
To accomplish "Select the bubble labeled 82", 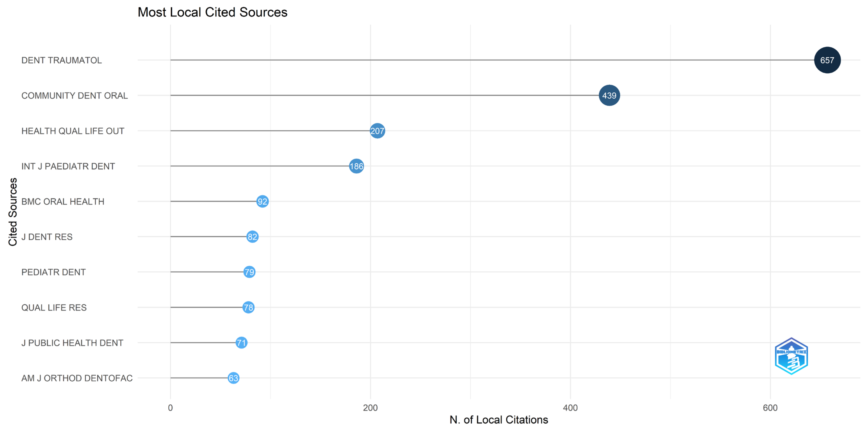I will 252,237.
